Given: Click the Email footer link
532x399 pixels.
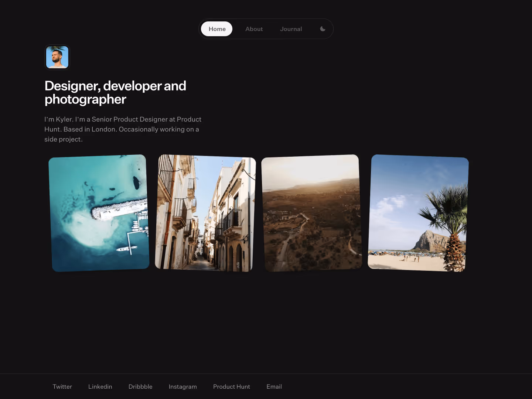Looking at the screenshot, I should (x=274, y=386).
